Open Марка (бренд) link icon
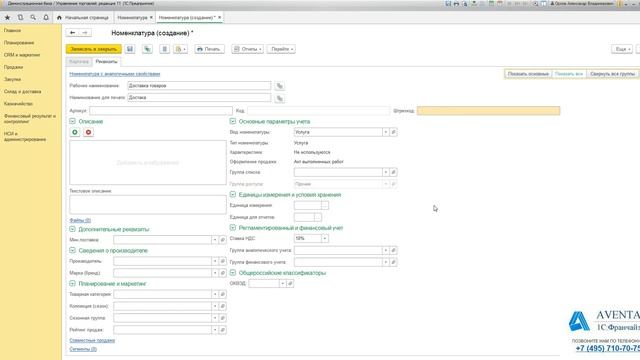640x360 pixels. pyautogui.click(x=222, y=273)
